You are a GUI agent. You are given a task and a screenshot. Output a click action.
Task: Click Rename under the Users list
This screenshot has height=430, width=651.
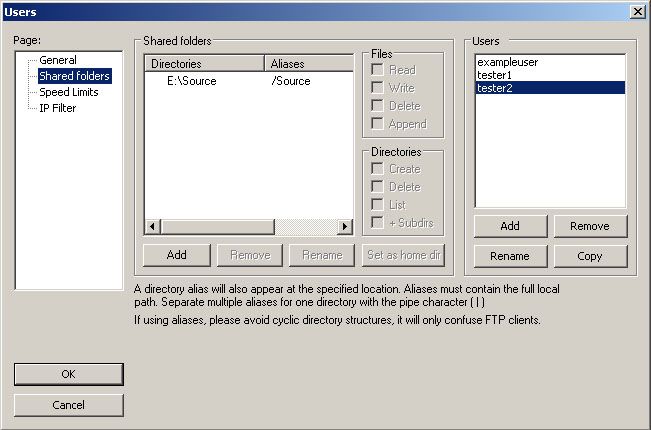(x=510, y=256)
